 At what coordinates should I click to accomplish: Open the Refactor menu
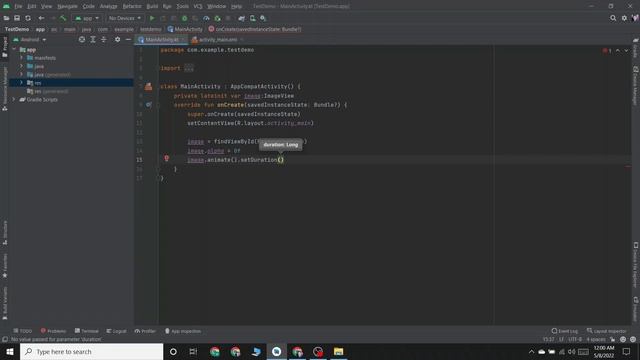[132, 6]
